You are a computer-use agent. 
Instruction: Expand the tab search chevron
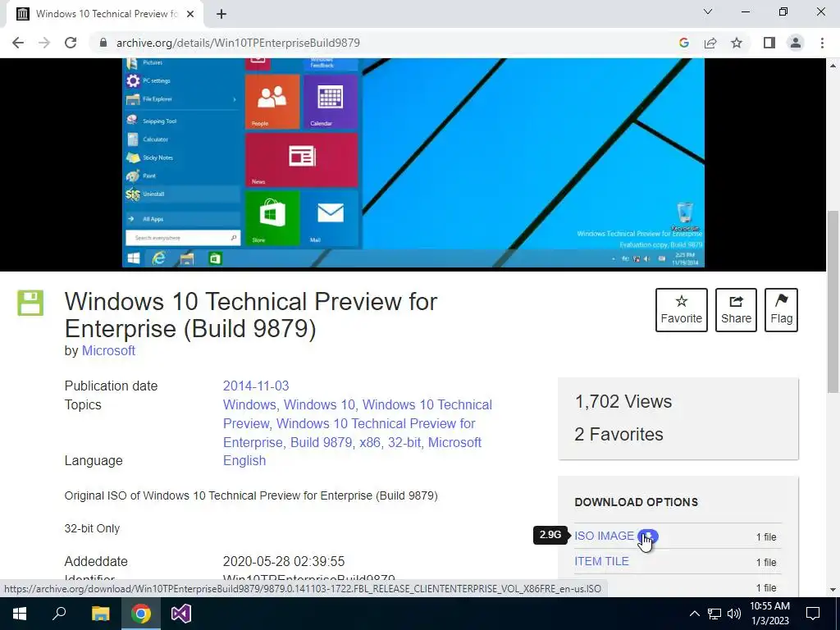(x=708, y=11)
